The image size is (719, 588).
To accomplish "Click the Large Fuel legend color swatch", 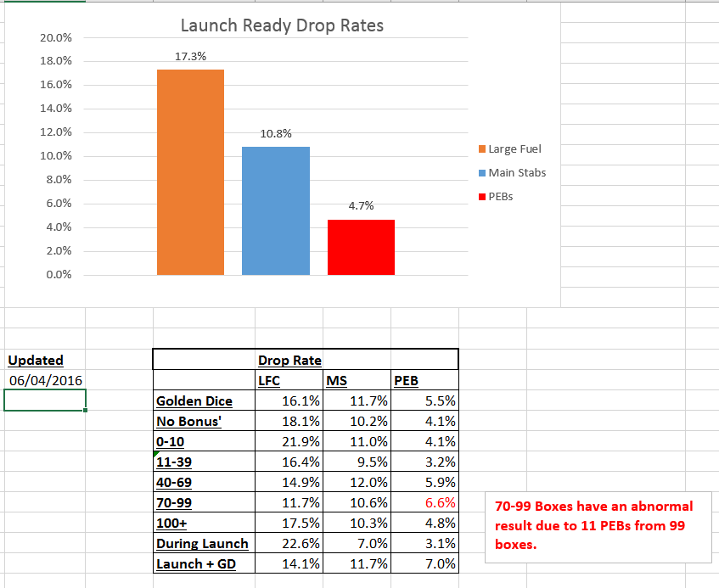I will coord(482,149).
